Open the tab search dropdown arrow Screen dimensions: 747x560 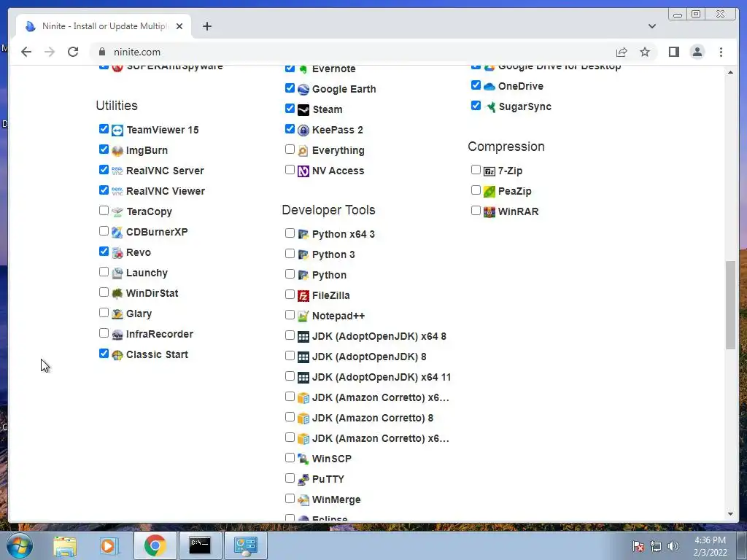(x=651, y=26)
